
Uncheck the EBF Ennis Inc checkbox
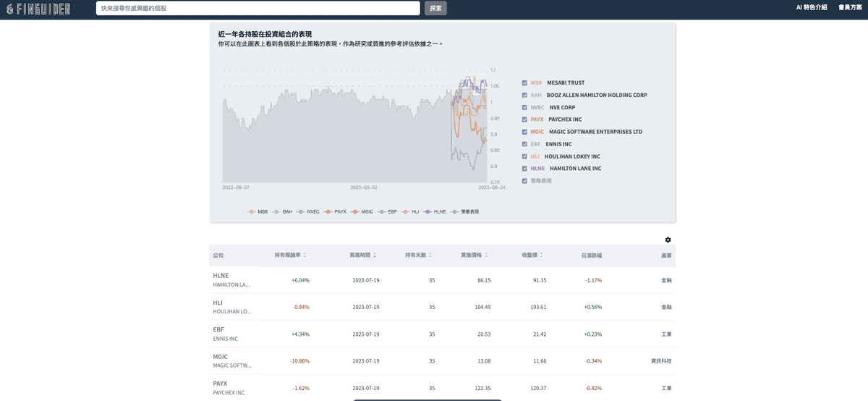524,144
